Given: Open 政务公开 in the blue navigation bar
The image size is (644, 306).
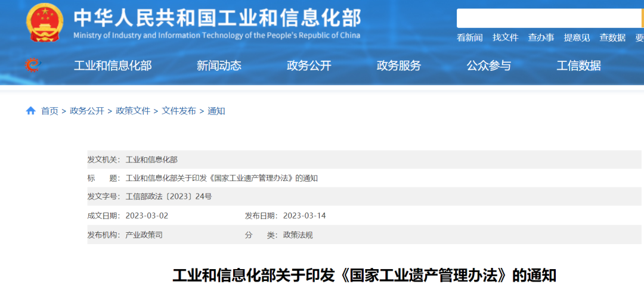Looking at the screenshot, I should click(x=309, y=65).
